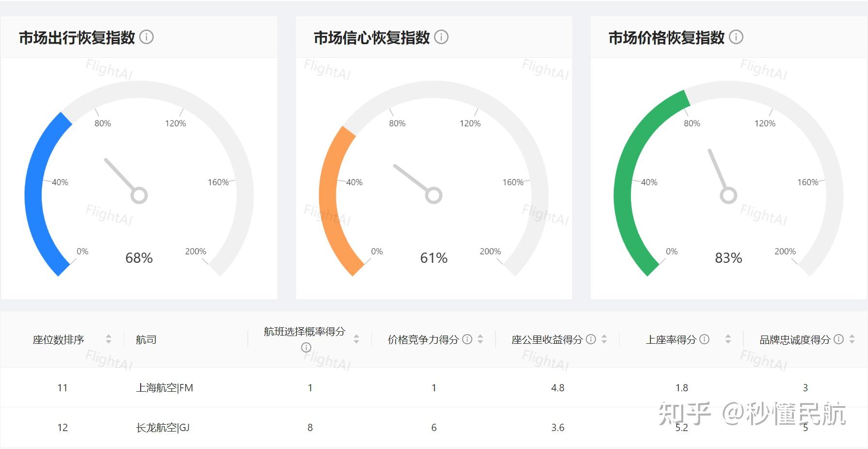Select the 长龙航空|GJ airline cell

163,428
